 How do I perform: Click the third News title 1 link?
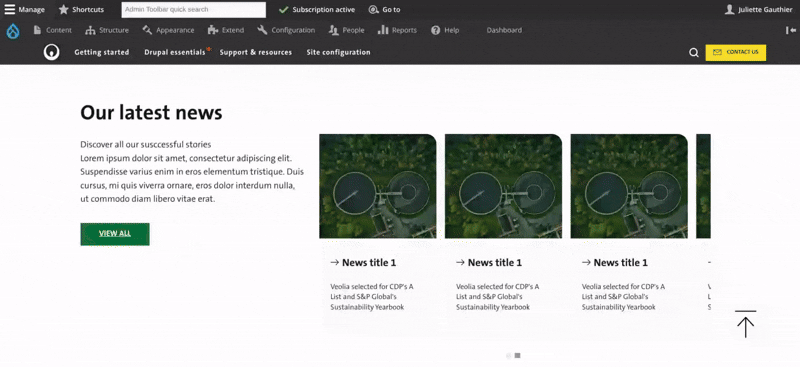pos(620,263)
